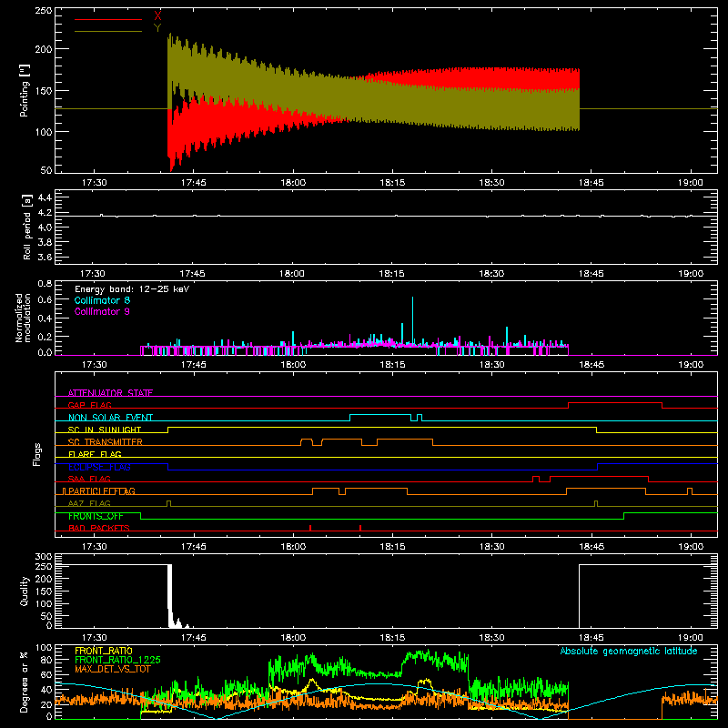Click the green FRONT_RATIO_1225 legend label
This screenshot has width=728, height=728.
pos(117,660)
